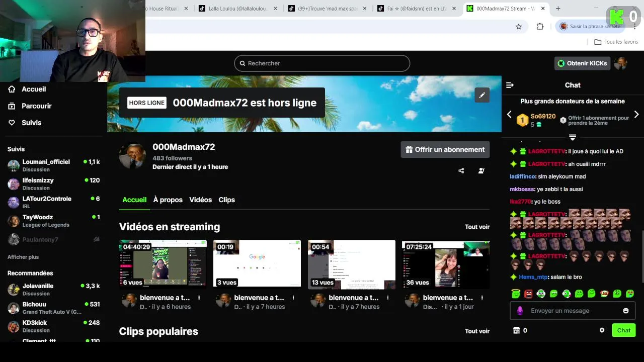Open Bichouu recommended channel
The height and width of the screenshot is (362, 644).
[53, 308]
